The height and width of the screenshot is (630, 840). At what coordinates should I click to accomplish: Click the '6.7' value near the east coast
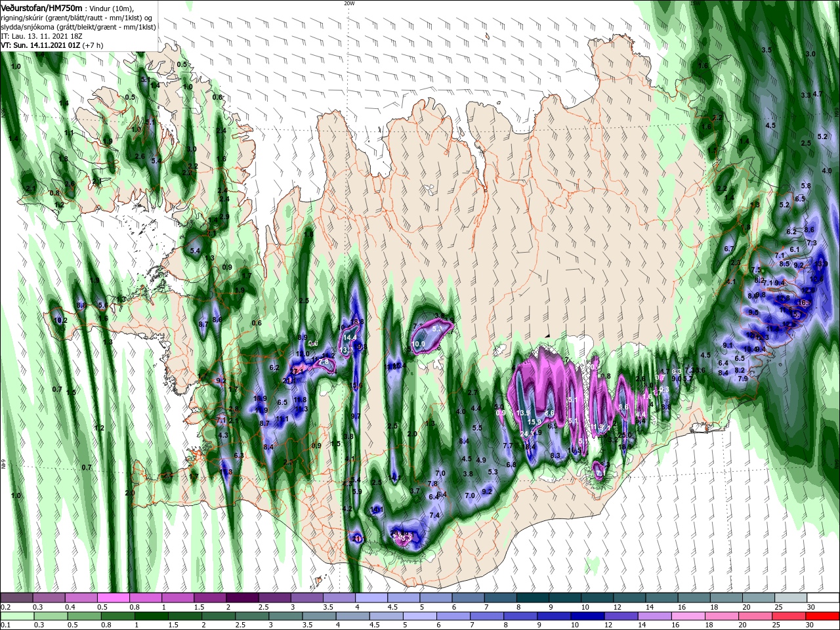click(x=728, y=249)
